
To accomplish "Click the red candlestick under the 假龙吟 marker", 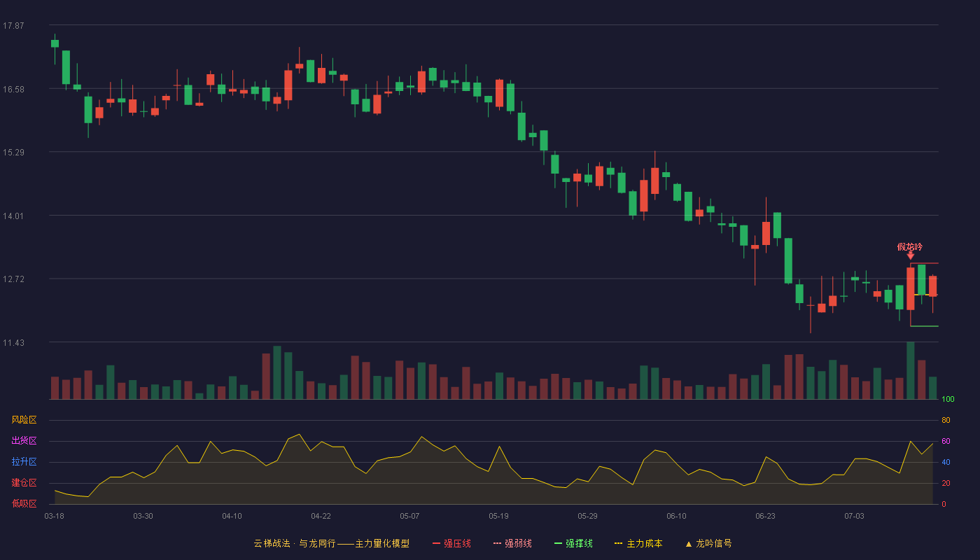I will tap(910, 288).
